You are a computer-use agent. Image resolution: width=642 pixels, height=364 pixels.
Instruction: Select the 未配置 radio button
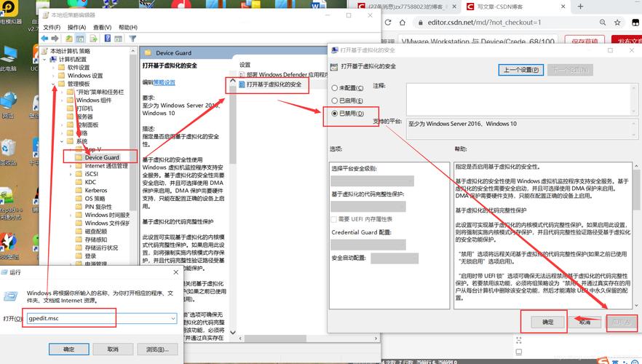click(335, 87)
